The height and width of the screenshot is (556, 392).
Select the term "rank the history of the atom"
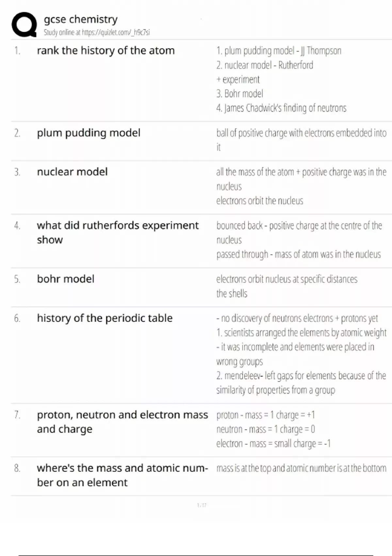tap(106, 51)
